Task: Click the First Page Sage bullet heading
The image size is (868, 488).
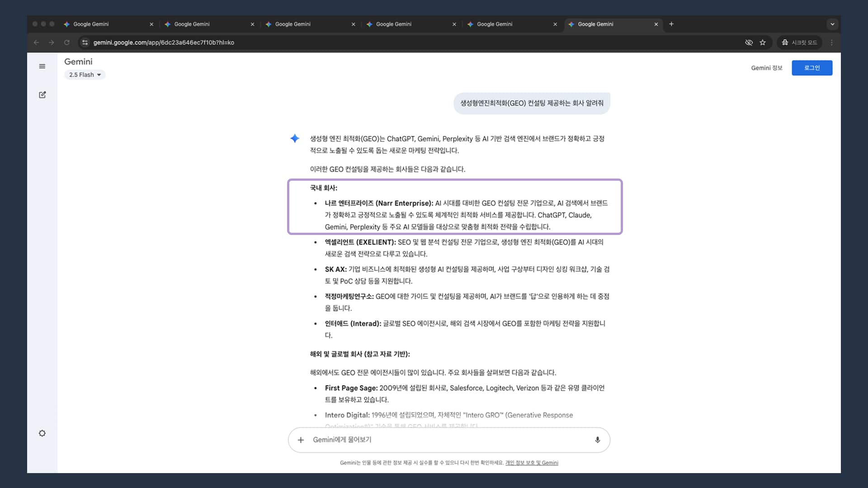Action: (x=351, y=388)
